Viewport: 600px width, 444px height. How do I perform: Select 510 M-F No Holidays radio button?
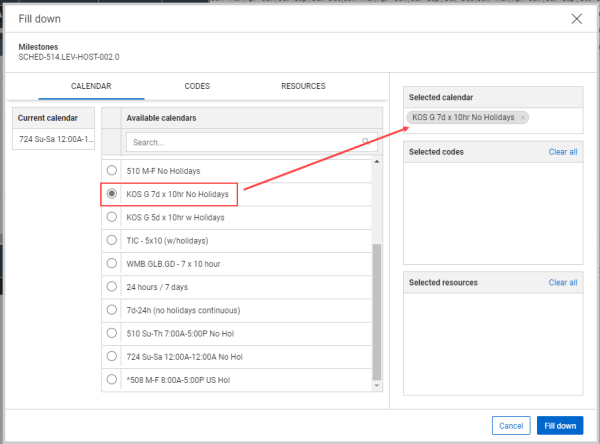[111, 170]
